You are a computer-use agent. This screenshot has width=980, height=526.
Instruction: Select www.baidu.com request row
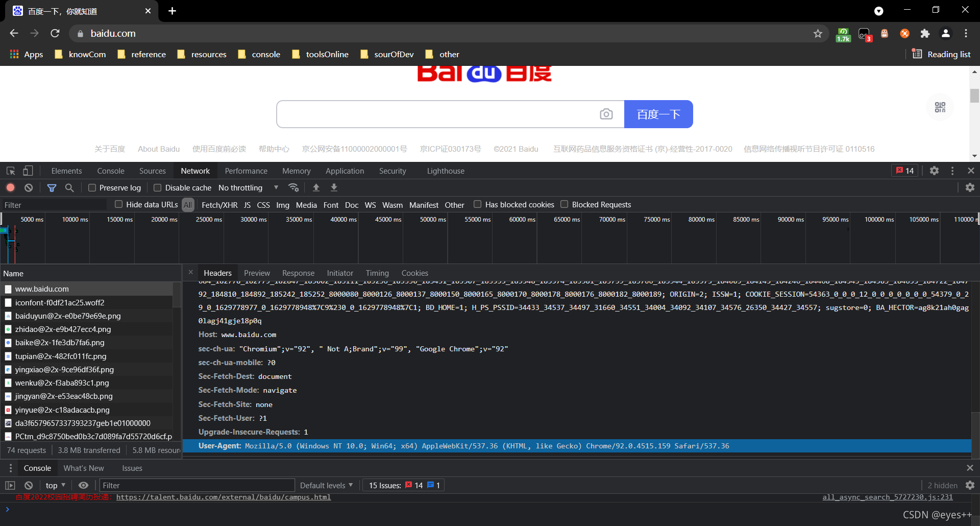[x=87, y=289]
